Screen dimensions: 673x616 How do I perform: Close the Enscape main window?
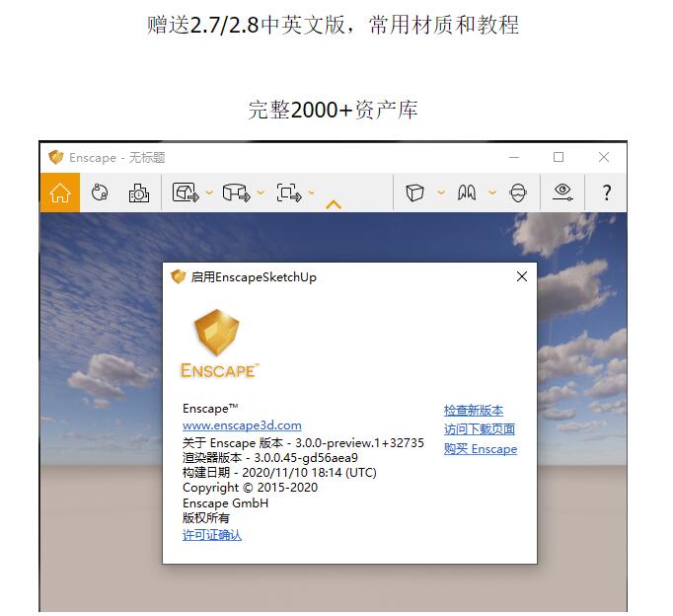pos(604,157)
